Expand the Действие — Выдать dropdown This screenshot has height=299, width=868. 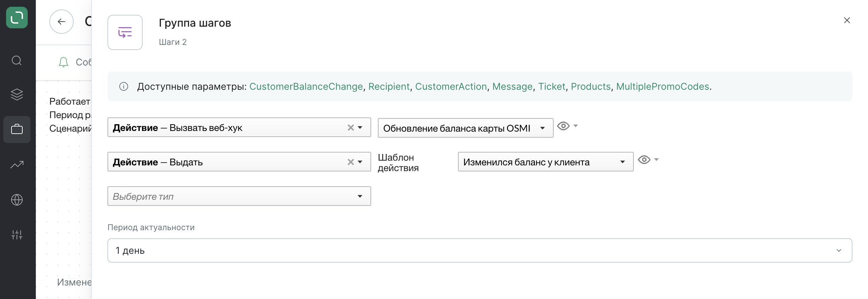click(x=360, y=162)
